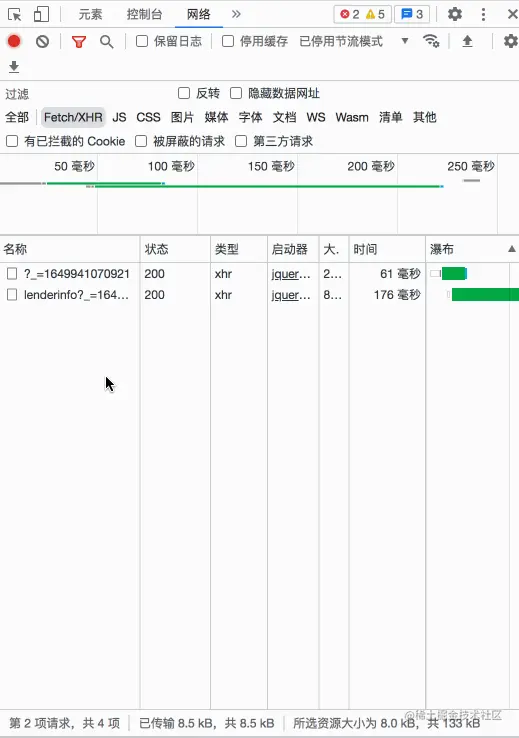The image size is (519, 738).
Task: Filter requests by 图片
Action: click(182, 117)
